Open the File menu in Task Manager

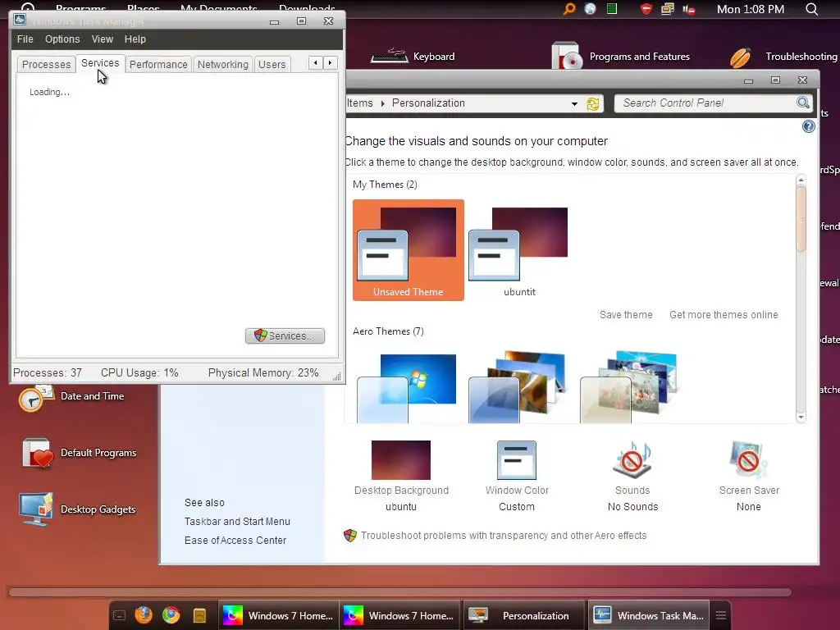click(25, 39)
